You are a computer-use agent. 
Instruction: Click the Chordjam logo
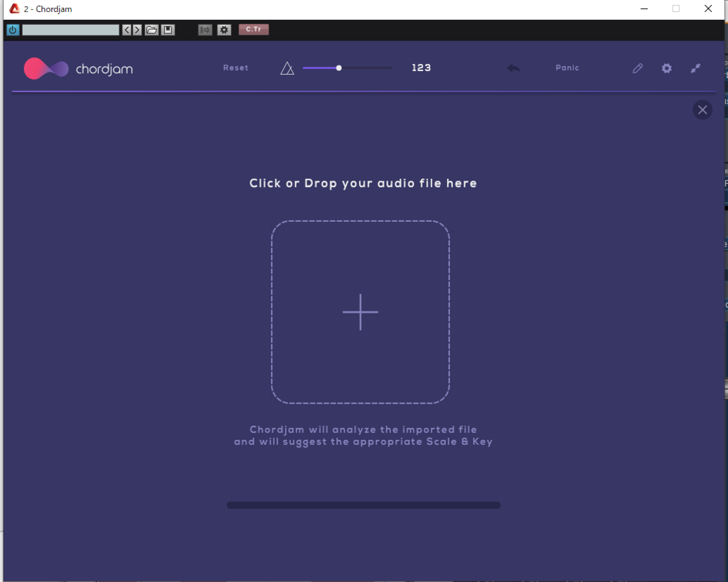78,69
